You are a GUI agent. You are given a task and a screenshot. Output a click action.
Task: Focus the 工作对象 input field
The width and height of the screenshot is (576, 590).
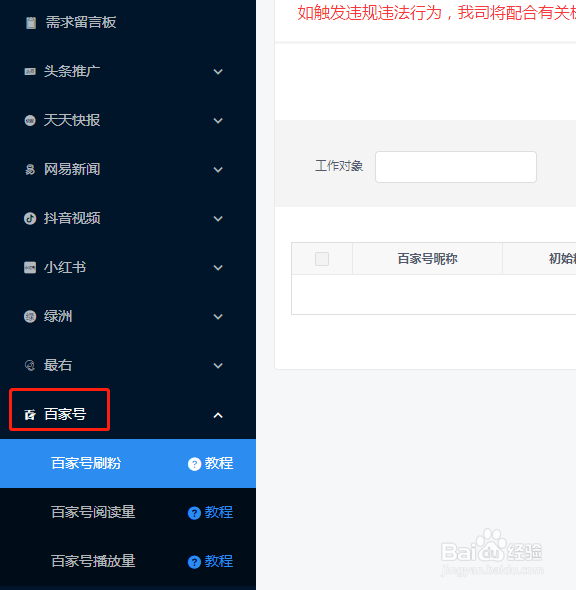pos(456,167)
